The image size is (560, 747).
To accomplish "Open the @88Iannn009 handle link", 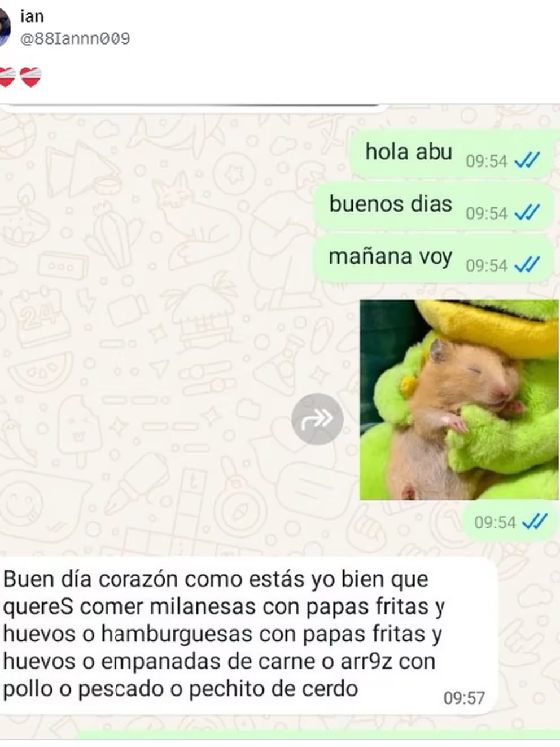I will [75, 38].
